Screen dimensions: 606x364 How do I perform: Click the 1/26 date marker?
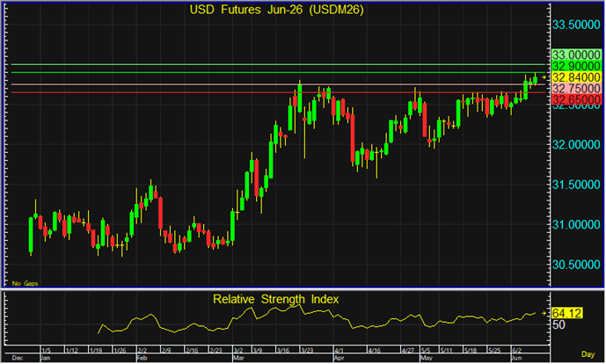pos(120,351)
